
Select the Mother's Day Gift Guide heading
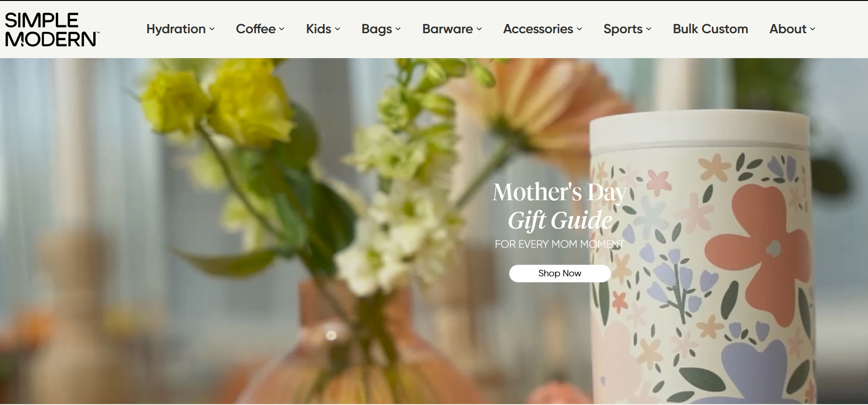tap(560, 206)
